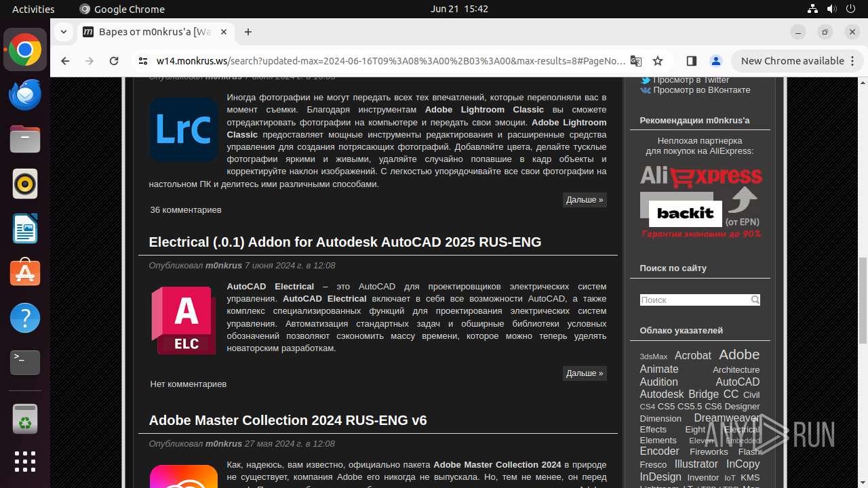Screen dimensions: 868x488
Task: Click the Acrobat tag in the tag cloud
Action: [693, 355]
